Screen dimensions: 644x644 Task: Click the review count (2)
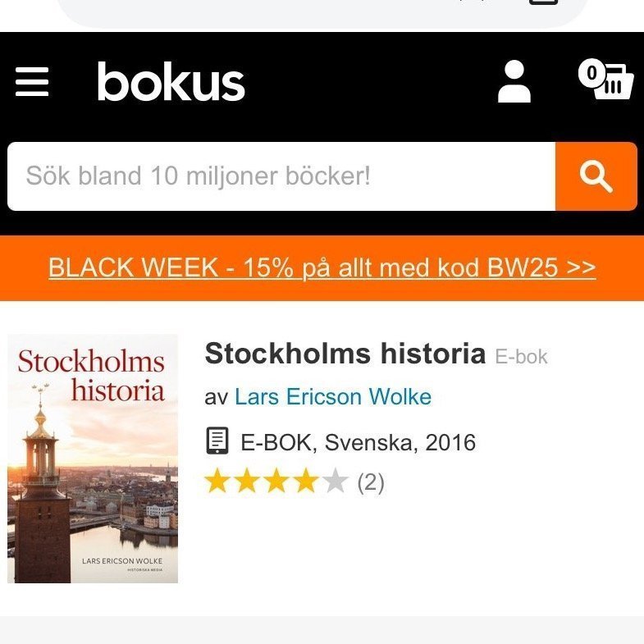pyautogui.click(x=371, y=482)
